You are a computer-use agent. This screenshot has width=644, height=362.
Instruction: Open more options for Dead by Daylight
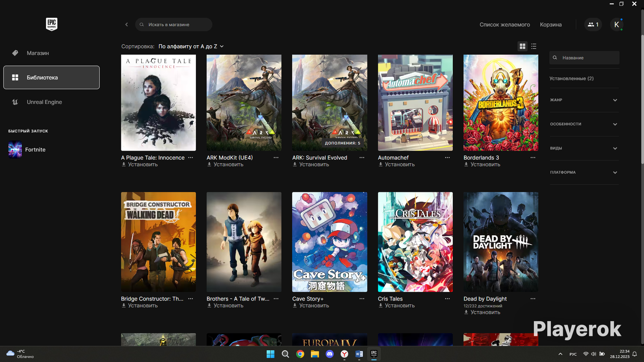coord(533,299)
